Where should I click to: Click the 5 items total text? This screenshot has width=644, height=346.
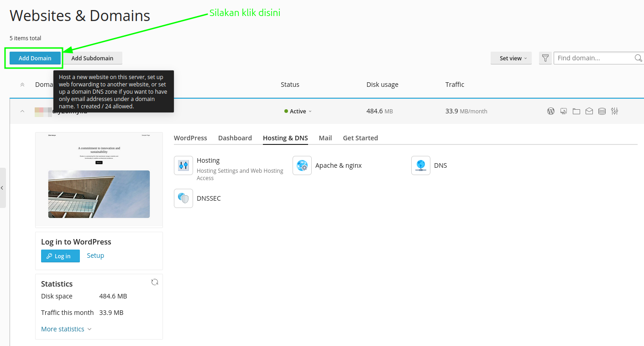tap(25, 38)
